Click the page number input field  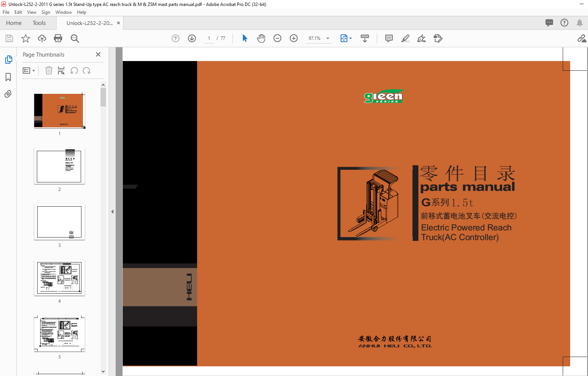[209, 38]
